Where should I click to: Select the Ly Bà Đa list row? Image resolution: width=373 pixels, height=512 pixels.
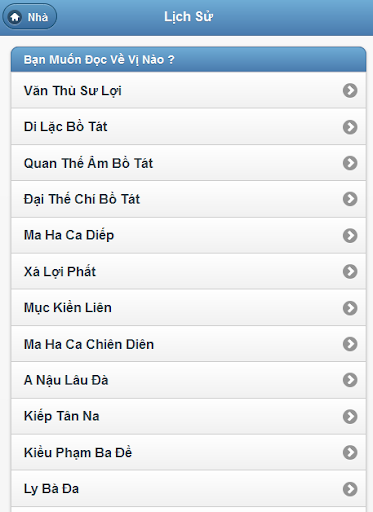[188, 489]
